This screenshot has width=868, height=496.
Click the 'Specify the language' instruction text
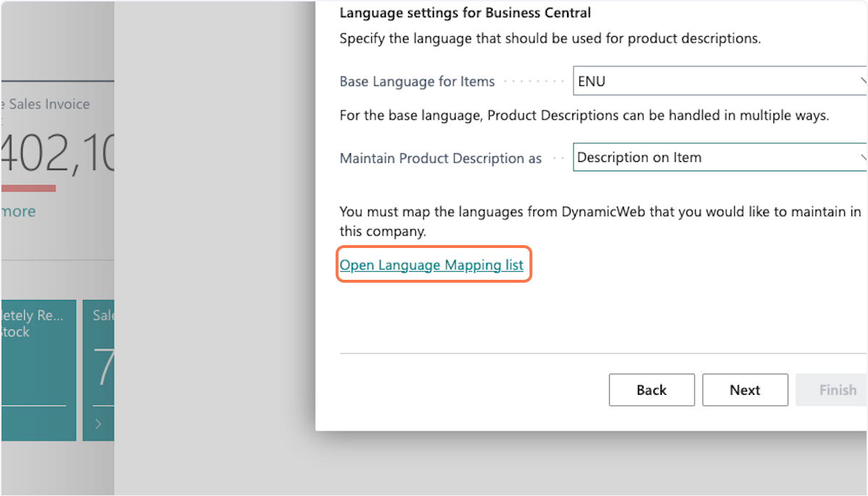550,38
